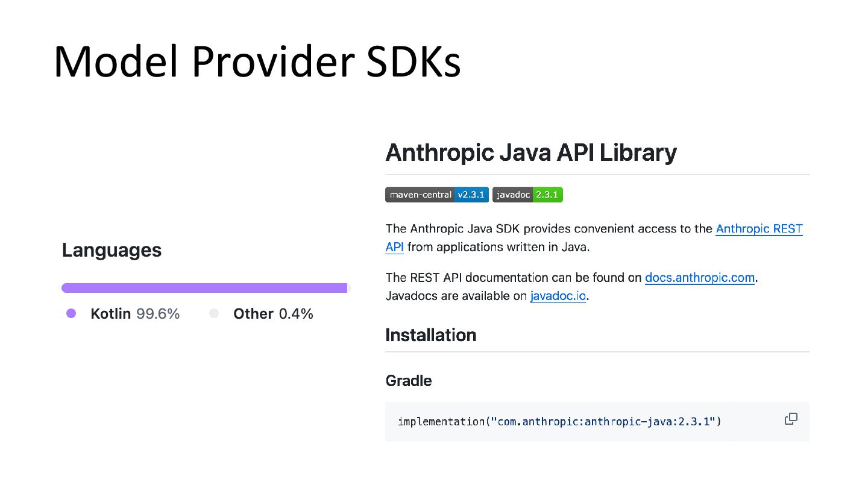The image size is (868, 488).
Task: Copy the Gradle implementation code snippet
Action: [x=791, y=419]
